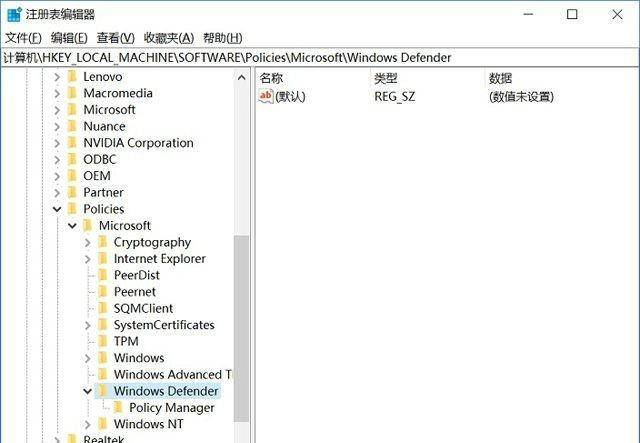The image size is (640, 443).
Task: Open the 查看(V) menu
Action: 116,38
